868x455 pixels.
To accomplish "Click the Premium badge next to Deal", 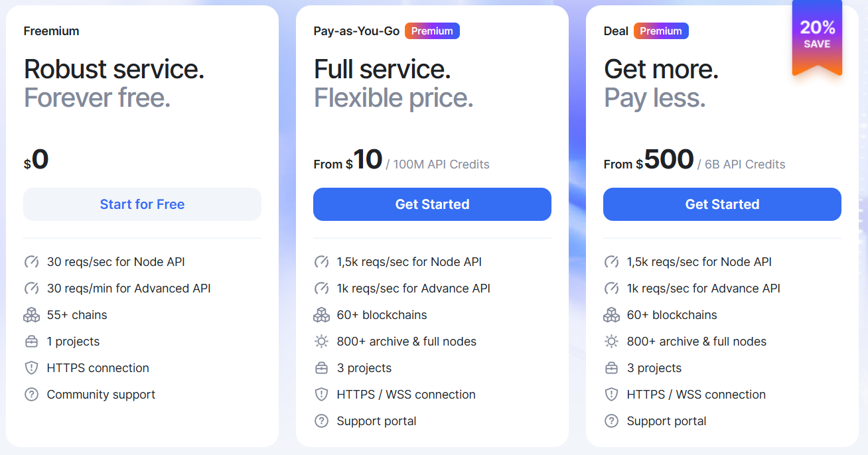I will 661,31.
